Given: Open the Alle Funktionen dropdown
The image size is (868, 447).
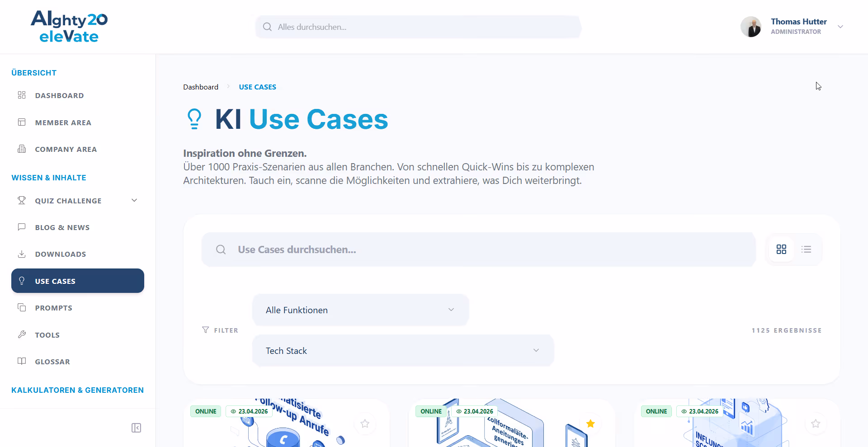Looking at the screenshot, I should click(x=360, y=310).
